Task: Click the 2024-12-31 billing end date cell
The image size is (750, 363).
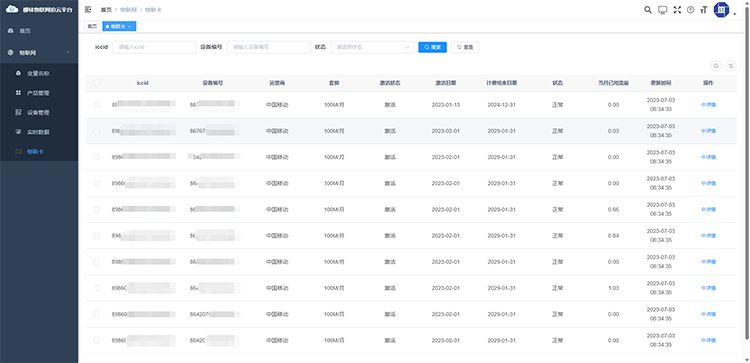Action: 501,105
